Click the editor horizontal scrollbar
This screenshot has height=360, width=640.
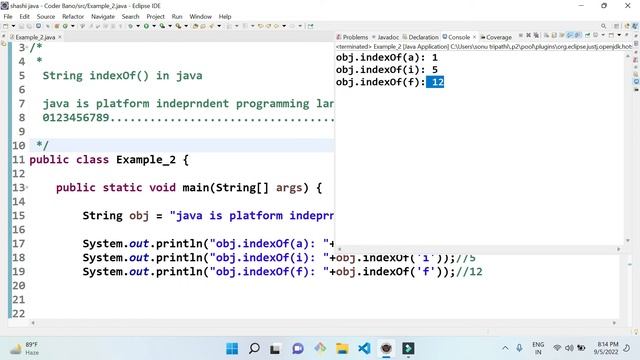324,323
